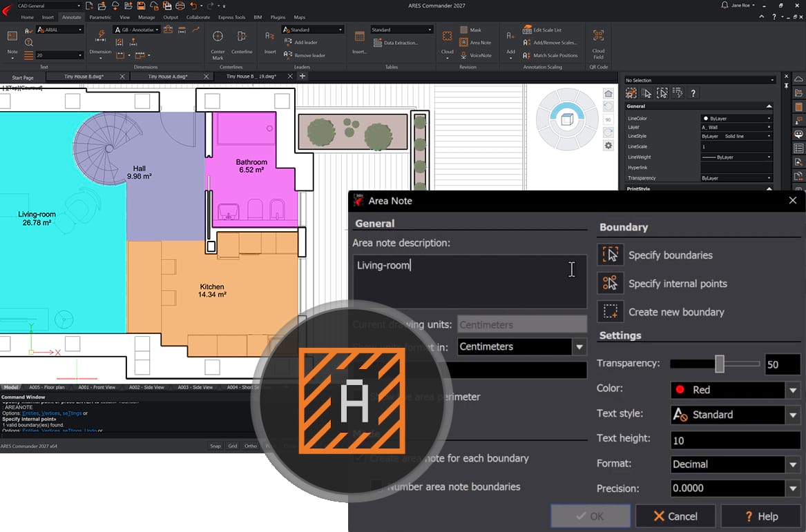Toggle Grid display in the status bar
Screen dimensions: 806x532
point(233,446)
